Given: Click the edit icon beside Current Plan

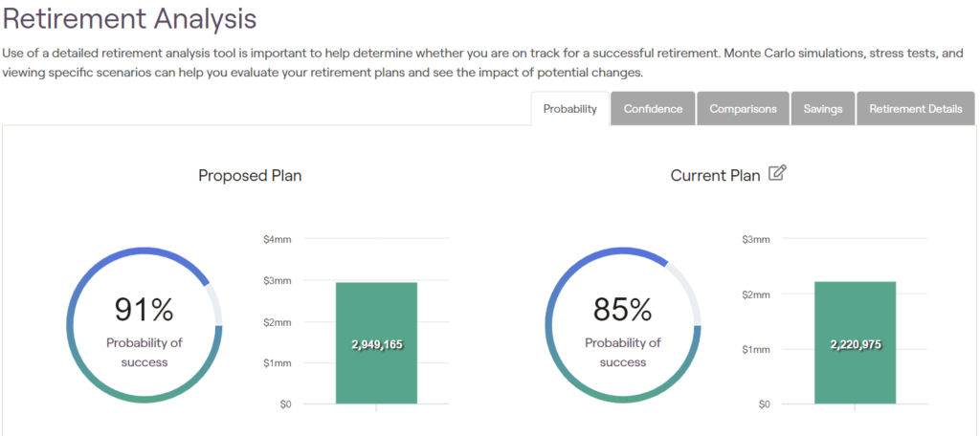Looking at the screenshot, I should coord(777,173).
